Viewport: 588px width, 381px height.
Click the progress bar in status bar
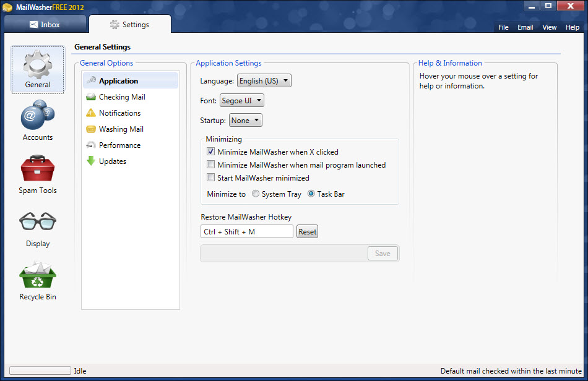[x=40, y=370]
